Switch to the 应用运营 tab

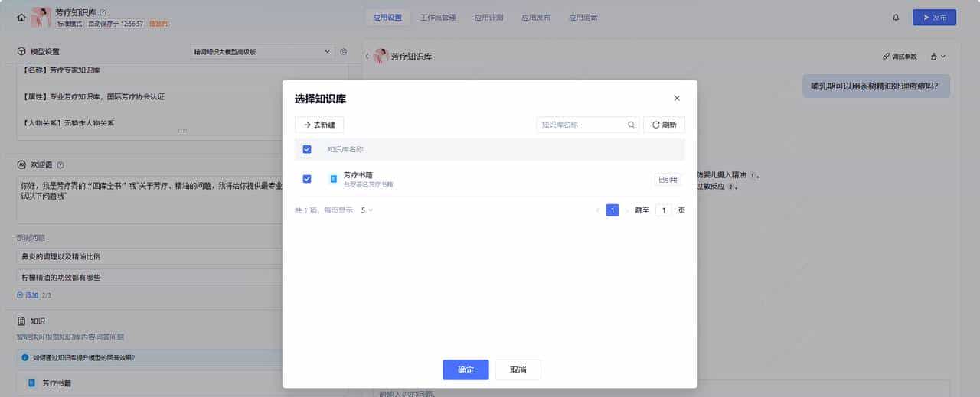click(x=583, y=17)
